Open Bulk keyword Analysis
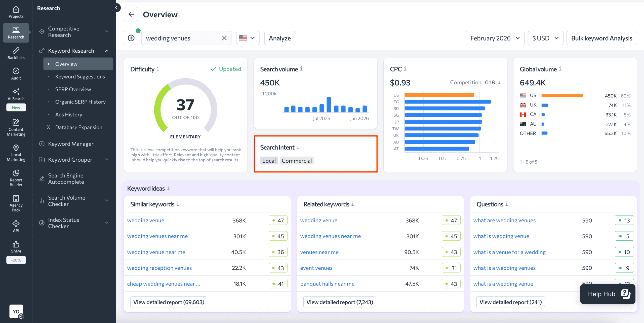 pos(601,38)
